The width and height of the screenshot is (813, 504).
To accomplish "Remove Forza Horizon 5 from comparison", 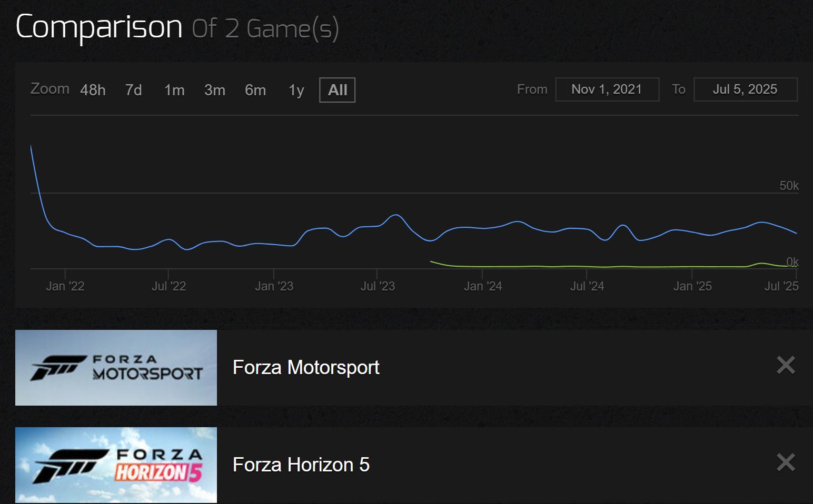I will click(786, 462).
